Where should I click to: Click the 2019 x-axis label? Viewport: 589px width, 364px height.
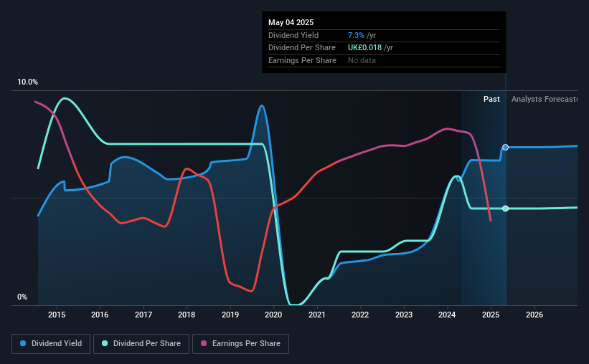point(230,315)
